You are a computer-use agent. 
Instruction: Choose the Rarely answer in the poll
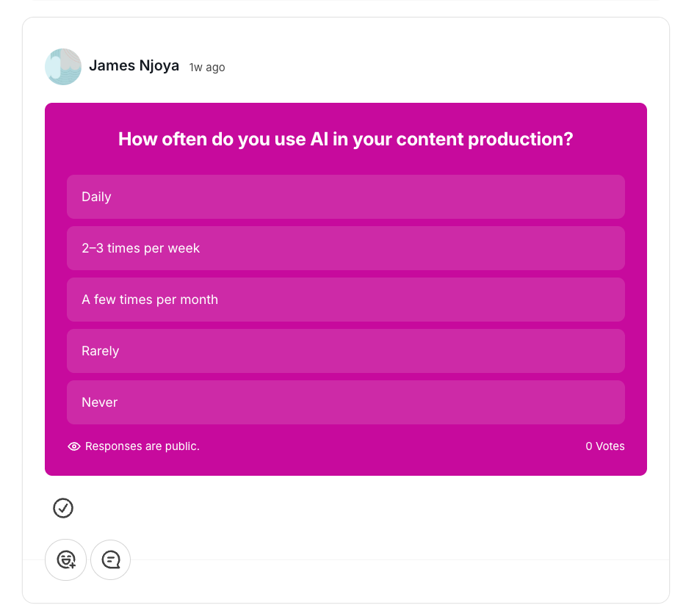point(345,351)
